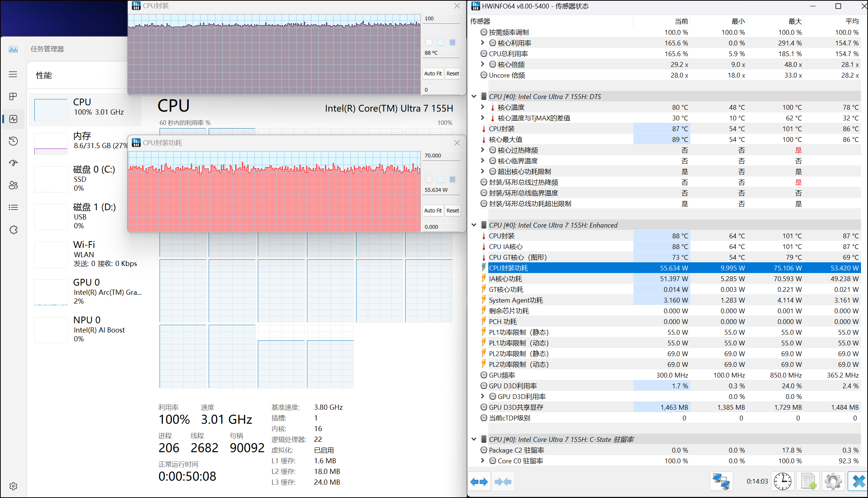The image size is (868, 498).
Task: Open Task Manager startup apps sidebar icon
Action: [13, 163]
